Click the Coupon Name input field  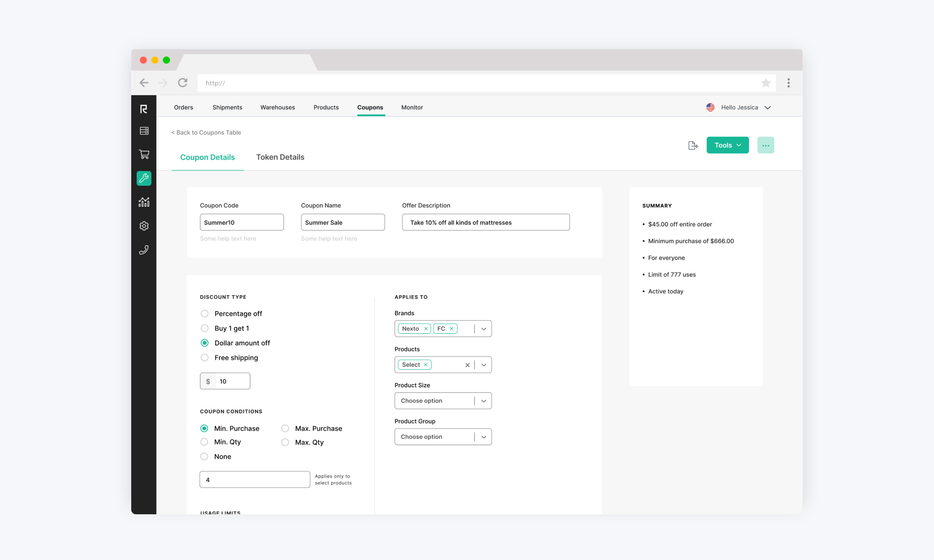tap(343, 222)
